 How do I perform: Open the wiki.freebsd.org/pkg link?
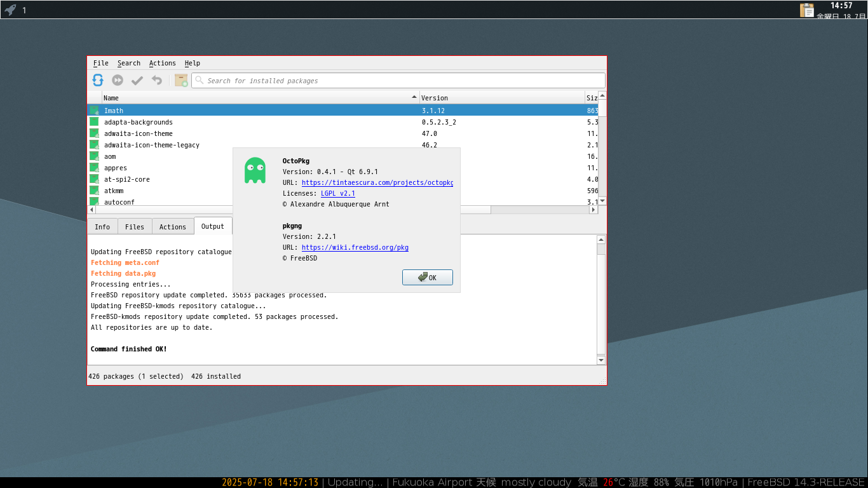(x=355, y=247)
